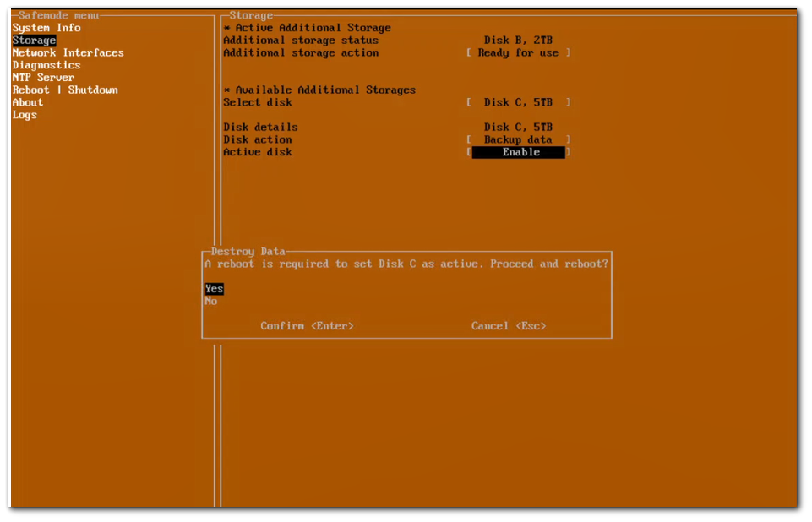Select Reboot | Shutdown menu entry
Image resolution: width=812 pixels, height=522 pixels.
click(65, 90)
